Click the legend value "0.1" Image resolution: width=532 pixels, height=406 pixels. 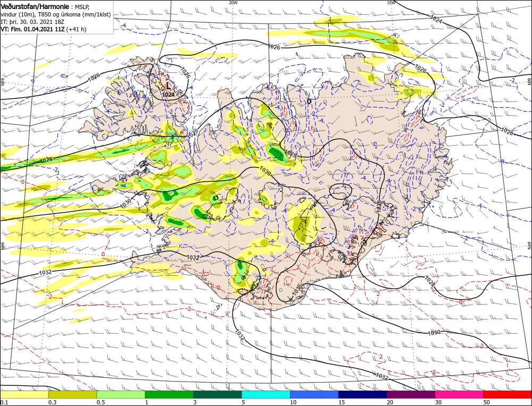click(4, 402)
